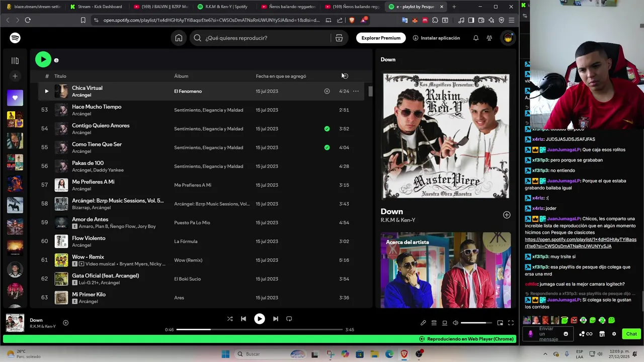Add Chica Virtual to Liked Songs
644x362 pixels.
pos(327,91)
